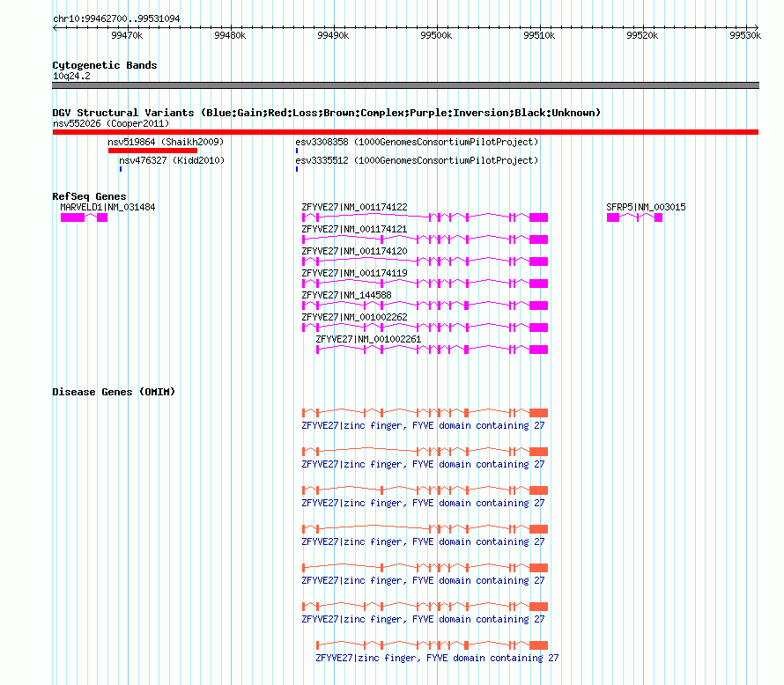
Task: Select the Cytogenetic Bands track title
Action: click(x=105, y=65)
